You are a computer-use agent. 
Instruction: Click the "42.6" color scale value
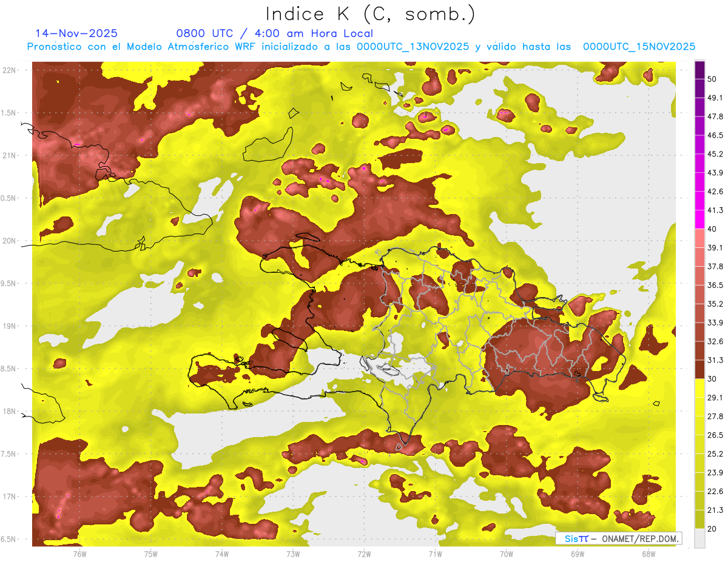point(715,192)
